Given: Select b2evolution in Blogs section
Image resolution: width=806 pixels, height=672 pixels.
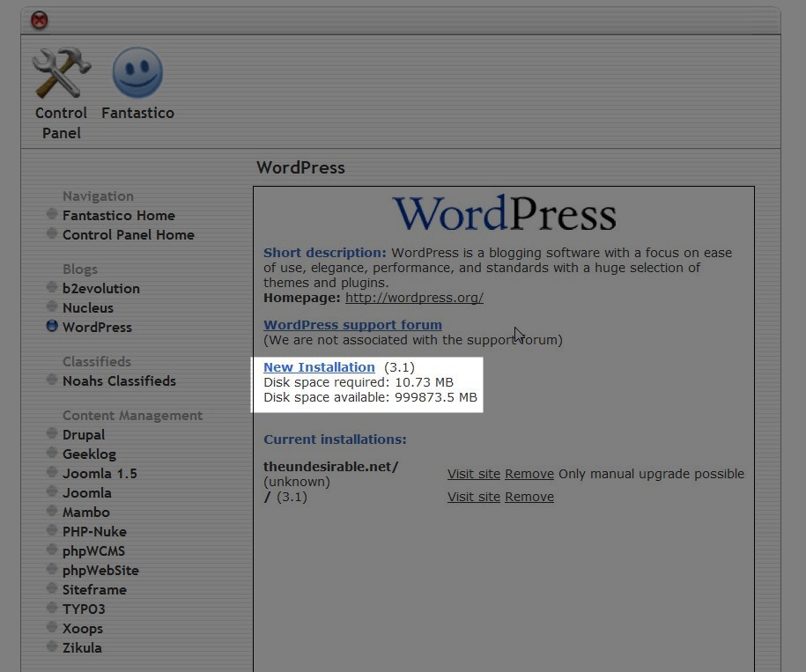Looking at the screenshot, I should (101, 289).
